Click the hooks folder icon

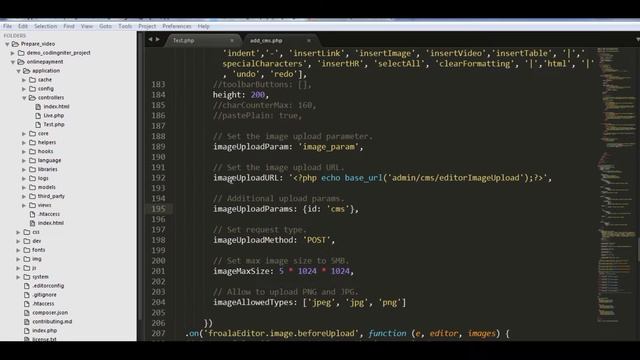[x=33, y=151]
